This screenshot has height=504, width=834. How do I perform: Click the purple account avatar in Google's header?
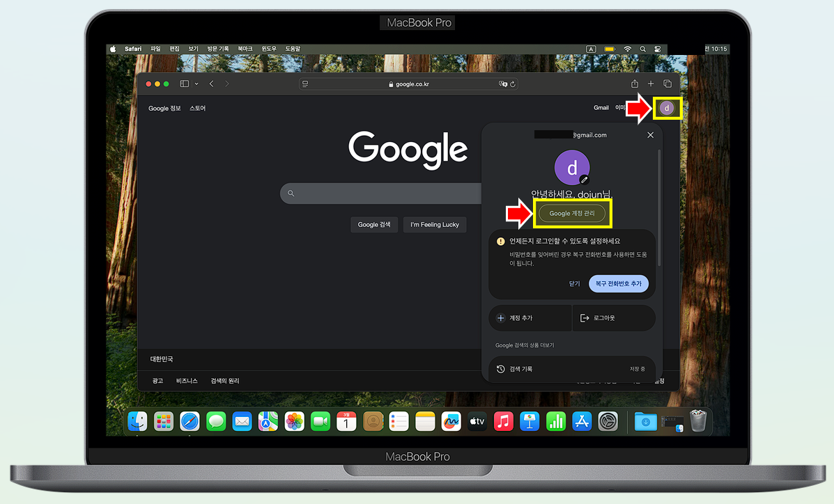[x=667, y=108]
